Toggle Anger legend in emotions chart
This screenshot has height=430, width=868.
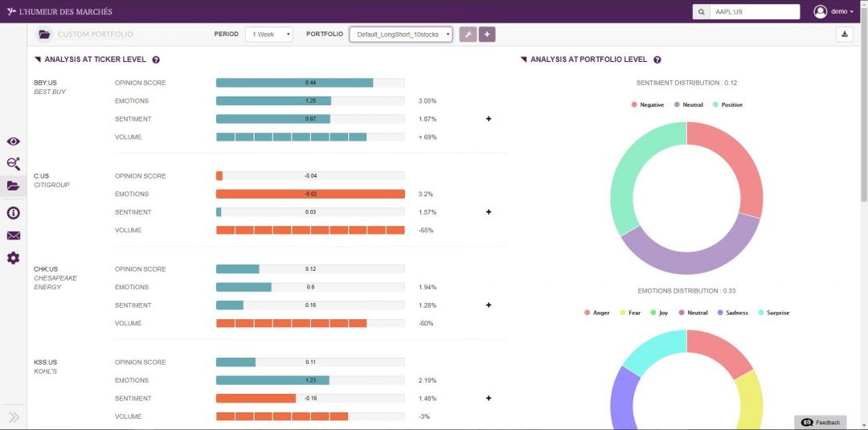597,313
